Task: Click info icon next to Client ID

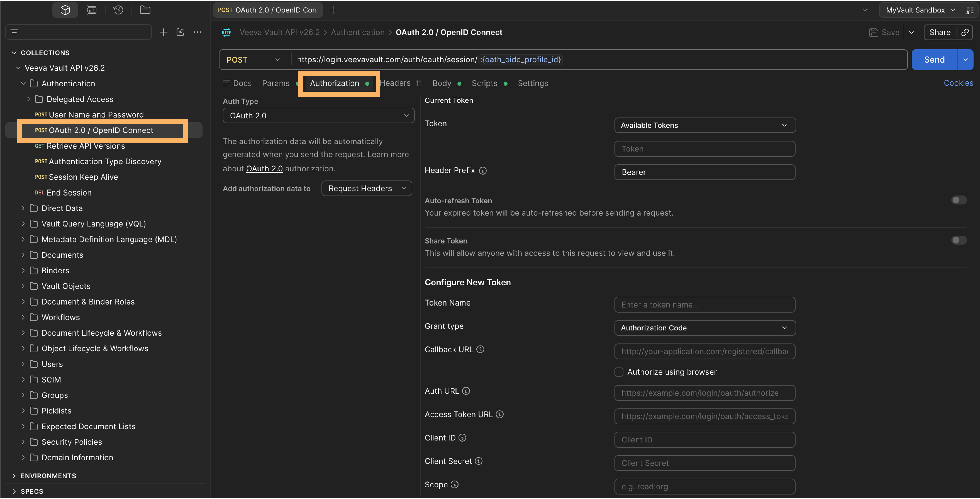Action: [462, 438]
